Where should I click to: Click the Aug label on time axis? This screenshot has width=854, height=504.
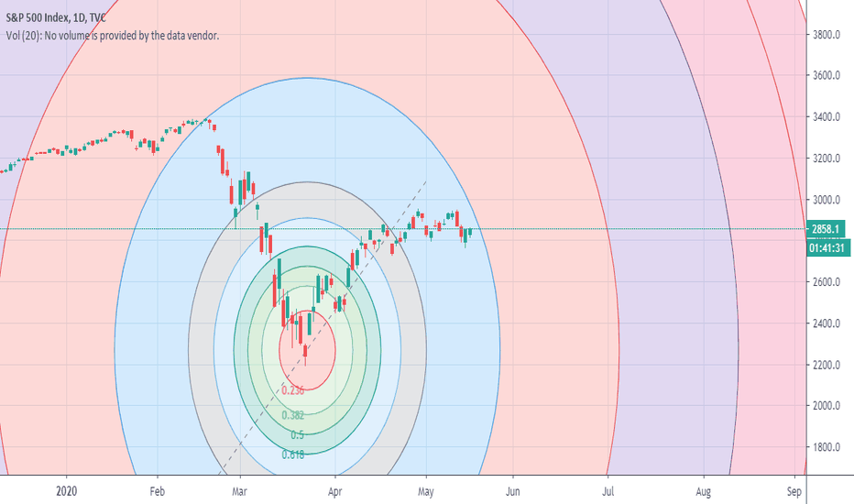pos(703,491)
